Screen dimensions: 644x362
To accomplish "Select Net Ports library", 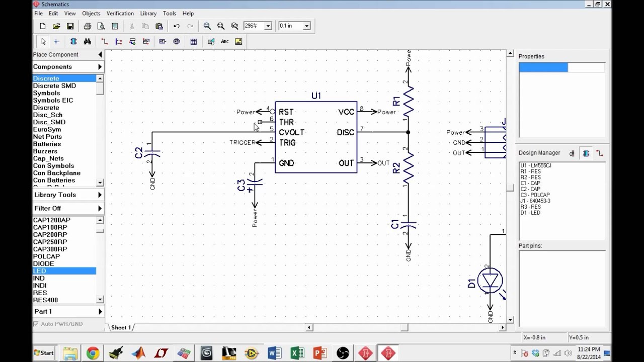I will point(64,137).
